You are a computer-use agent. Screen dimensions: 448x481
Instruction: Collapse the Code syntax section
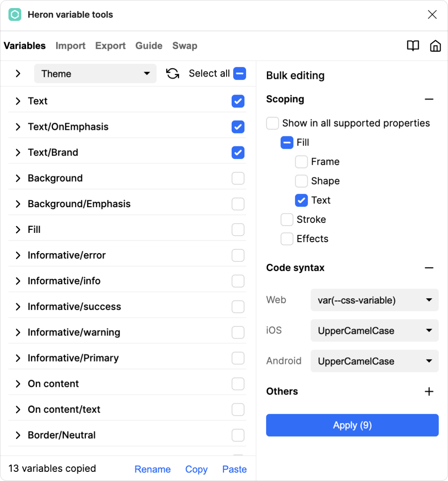coord(429,268)
